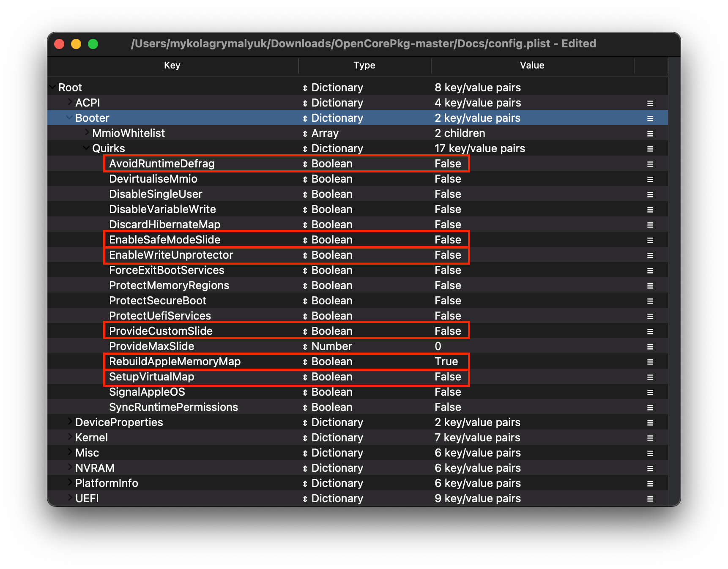Select the '17 key/value pairs' Quirks value
Viewport: 728px width, 569px height.
tap(480, 149)
